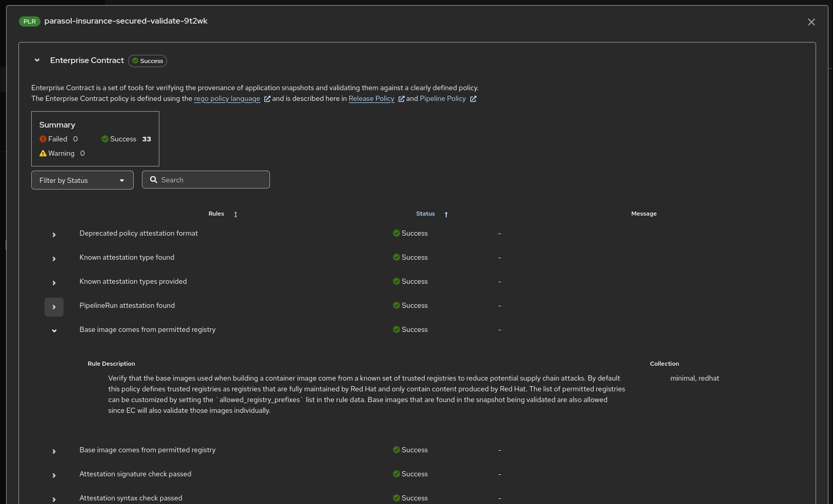Screen dimensions: 833x504
Task: Click the Status sort arrow icon
Action: click(446, 215)
